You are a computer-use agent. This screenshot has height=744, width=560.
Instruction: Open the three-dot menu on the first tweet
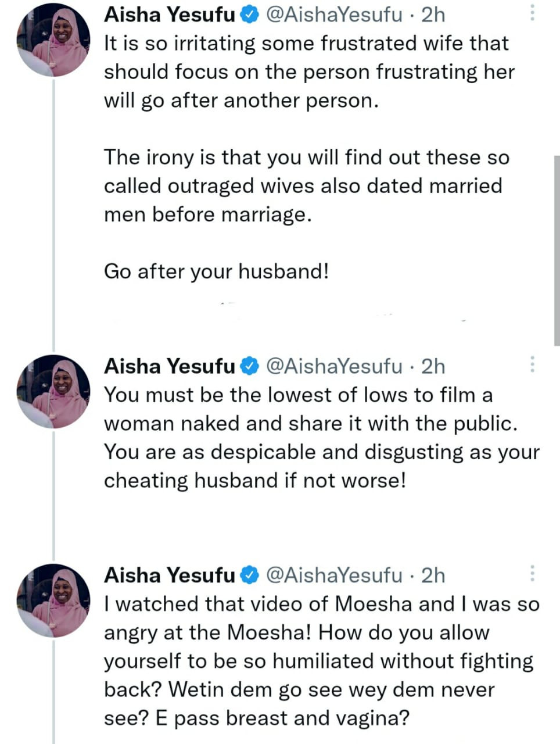point(532,13)
